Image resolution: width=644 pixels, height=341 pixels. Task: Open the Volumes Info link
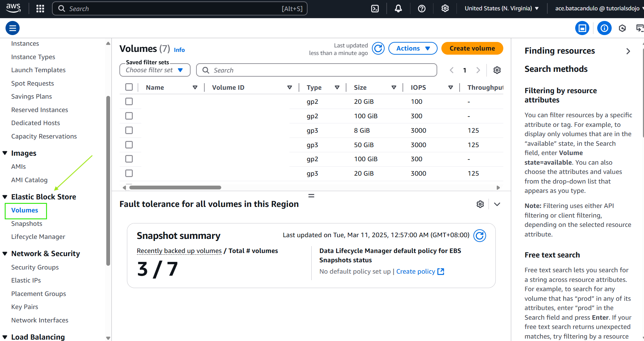tap(179, 50)
